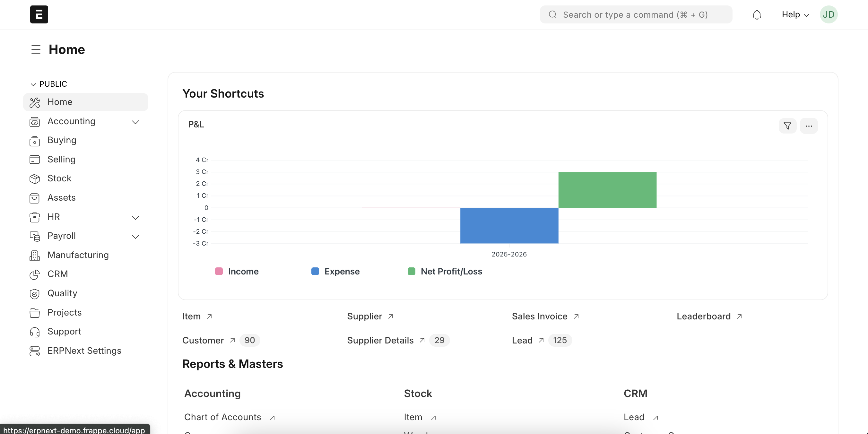This screenshot has width=868, height=434.
Task: Click the search magnifier icon
Action: click(552, 14)
